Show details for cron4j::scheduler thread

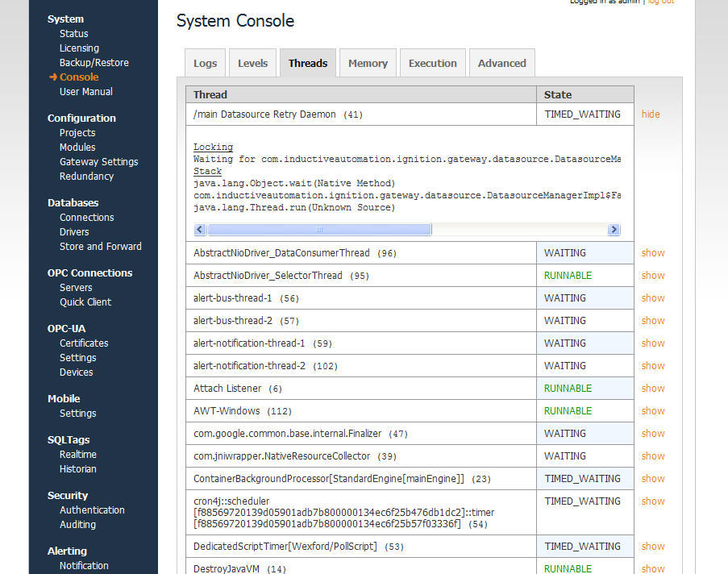[x=653, y=501]
